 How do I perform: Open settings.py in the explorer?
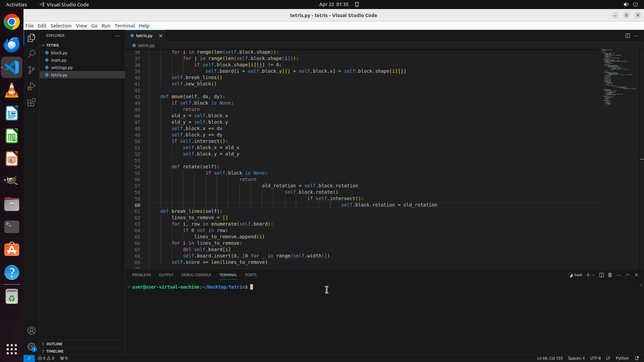coord(62,67)
